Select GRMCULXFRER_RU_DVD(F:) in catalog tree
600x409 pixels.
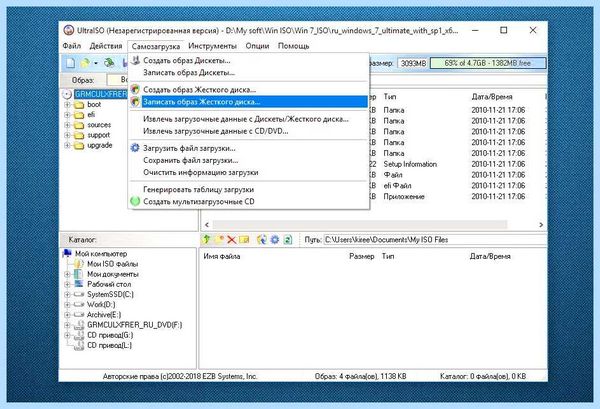[134, 325]
